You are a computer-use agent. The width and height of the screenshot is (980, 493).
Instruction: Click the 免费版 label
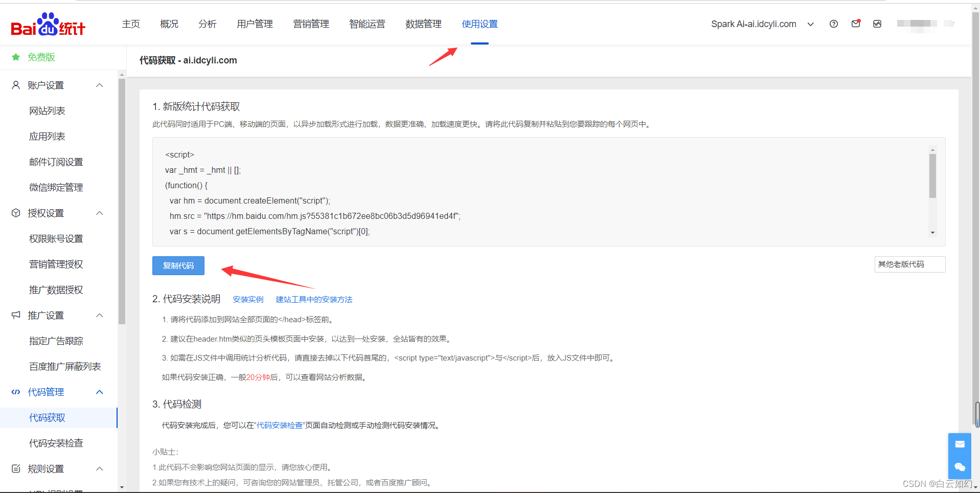[x=41, y=57]
